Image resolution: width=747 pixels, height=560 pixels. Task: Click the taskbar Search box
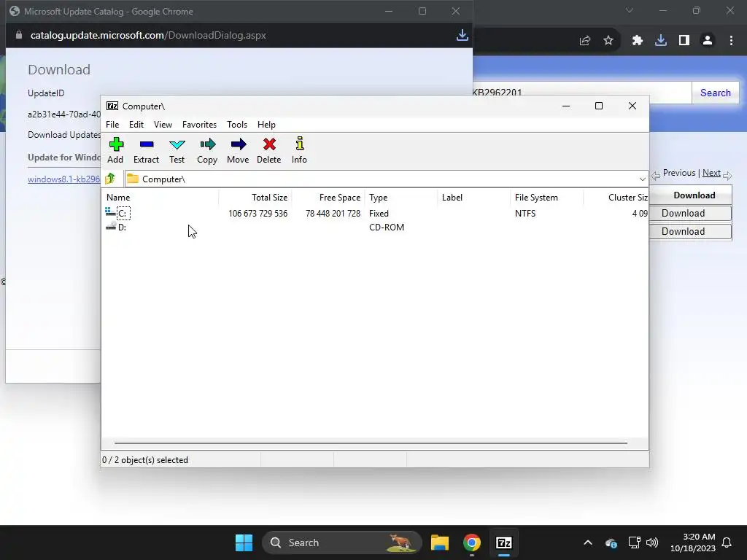pyautogui.click(x=341, y=542)
